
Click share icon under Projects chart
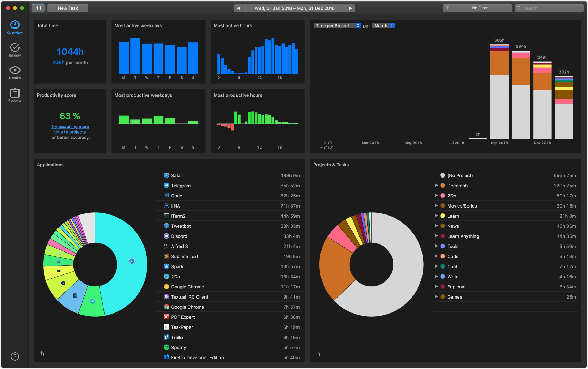coord(318,354)
